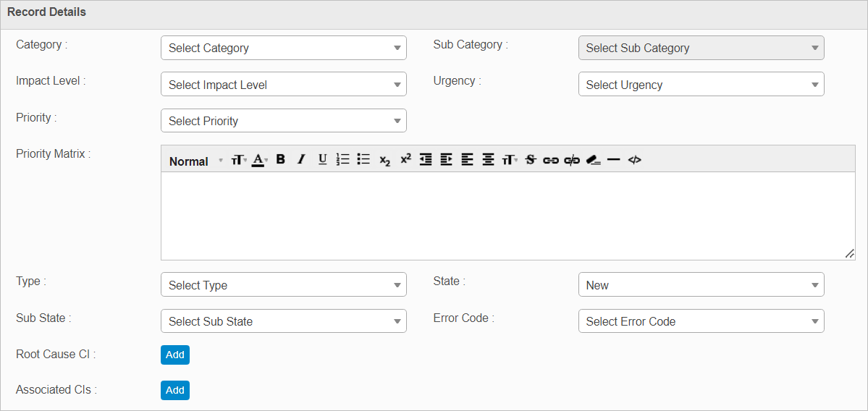Open the Select Urgency dropdown
868x411 pixels.
[x=701, y=85]
